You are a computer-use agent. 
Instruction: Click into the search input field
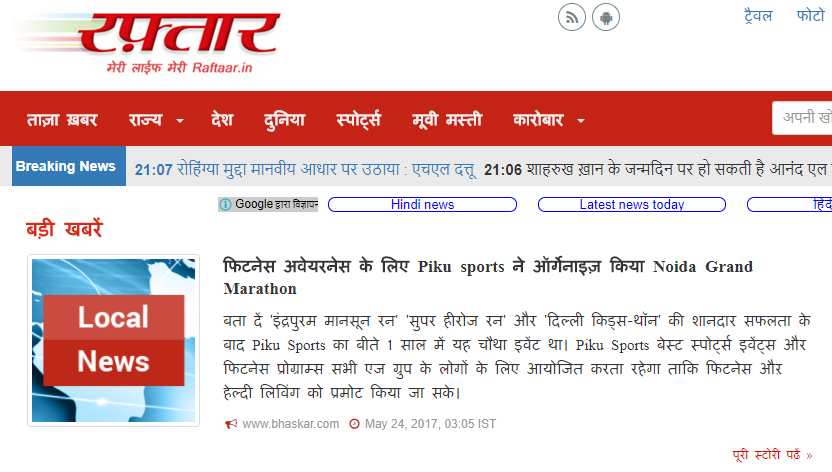(802, 118)
